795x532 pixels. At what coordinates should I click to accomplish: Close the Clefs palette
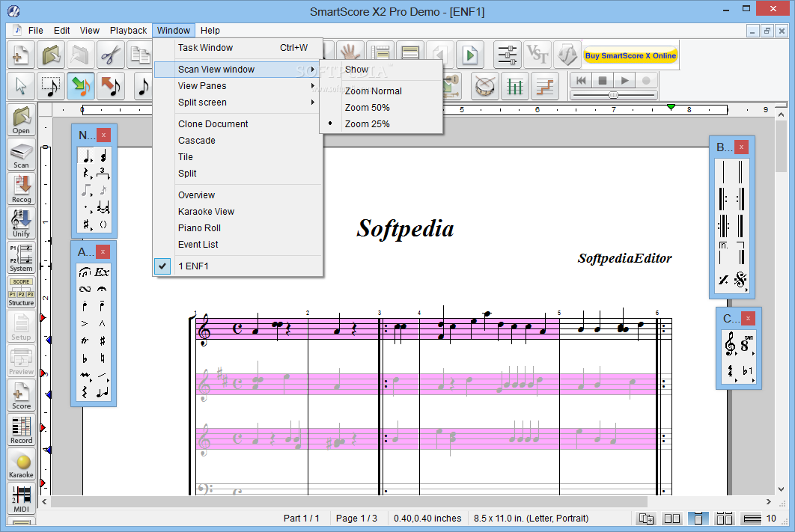(x=748, y=318)
